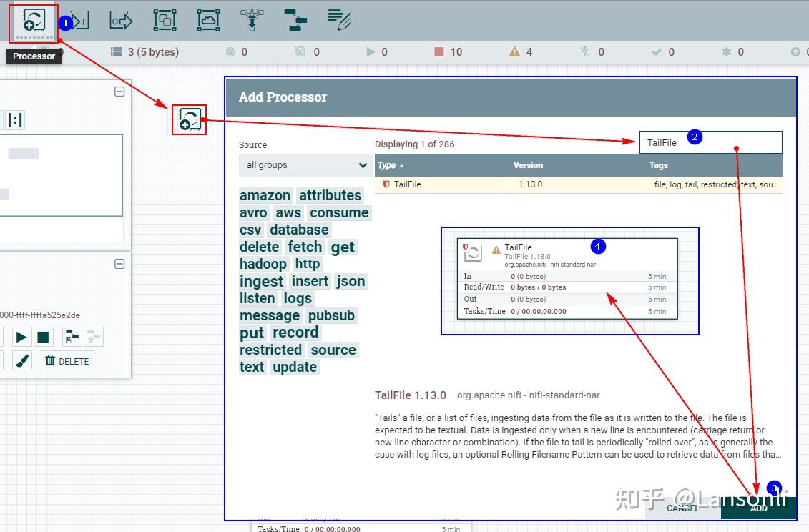Filter by the 'logs' tag
This screenshot has width=809, height=532.
click(298, 298)
